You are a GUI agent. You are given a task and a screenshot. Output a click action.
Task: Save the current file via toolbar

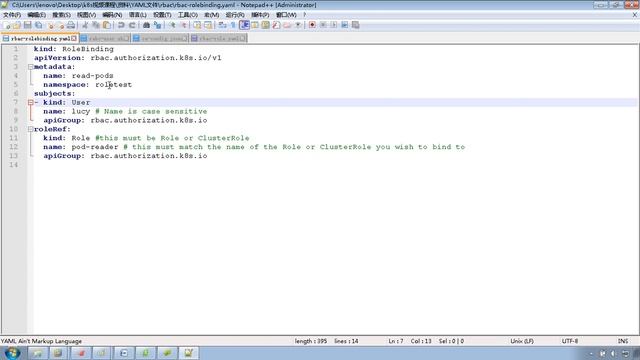[28, 25]
